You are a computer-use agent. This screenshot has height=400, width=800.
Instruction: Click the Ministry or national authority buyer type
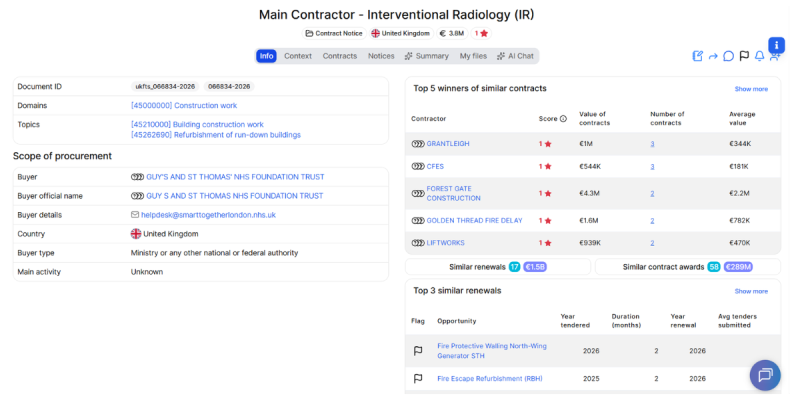click(214, 253)
